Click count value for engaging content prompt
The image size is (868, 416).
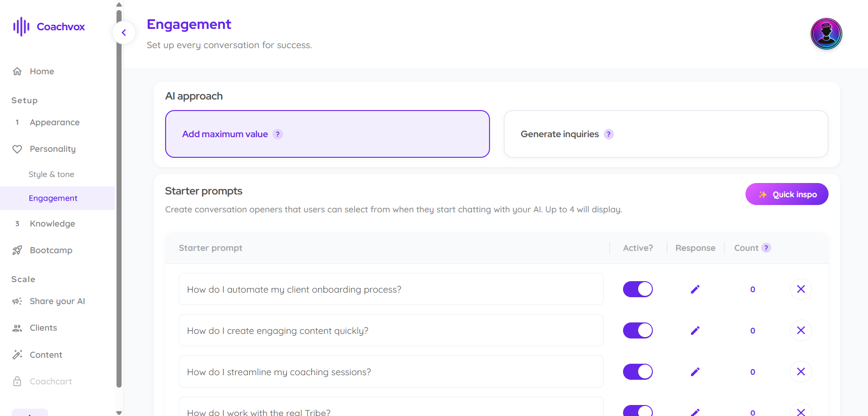[x=753, y=331]
